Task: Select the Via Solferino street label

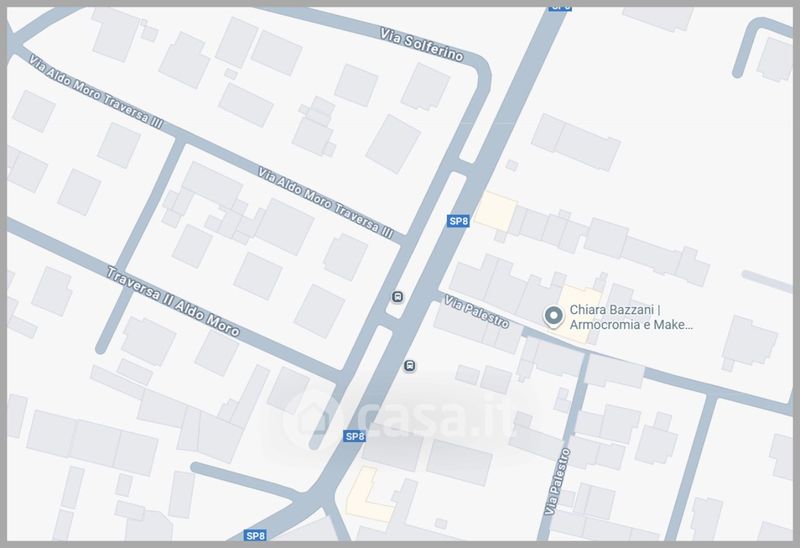Action: (422, 45)
